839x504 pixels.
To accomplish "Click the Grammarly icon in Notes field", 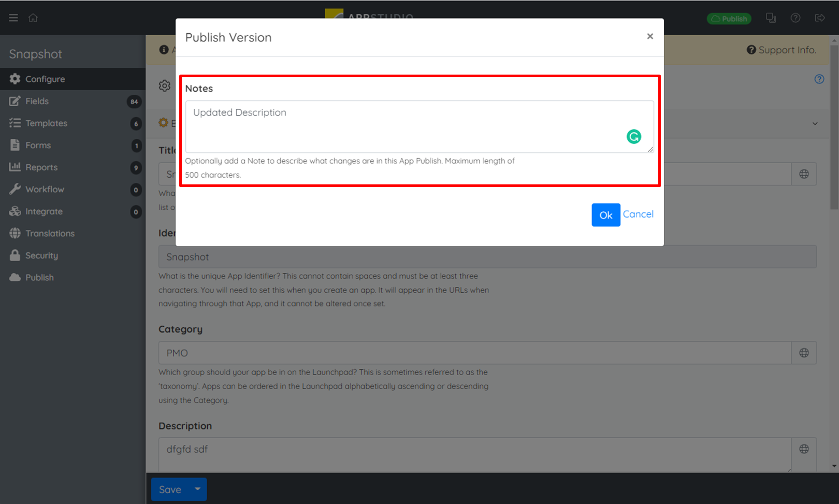I will [x=634, y=137].
